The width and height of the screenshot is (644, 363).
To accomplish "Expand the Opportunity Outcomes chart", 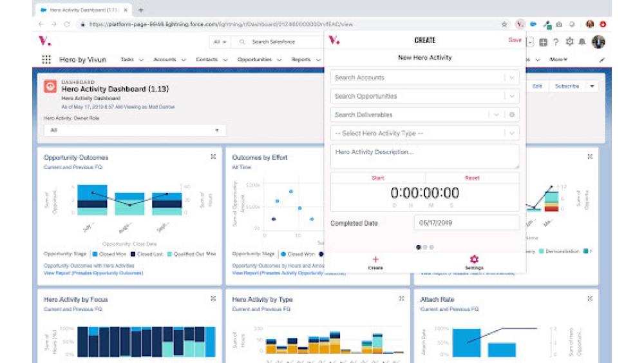I will (x=213, y=157).
